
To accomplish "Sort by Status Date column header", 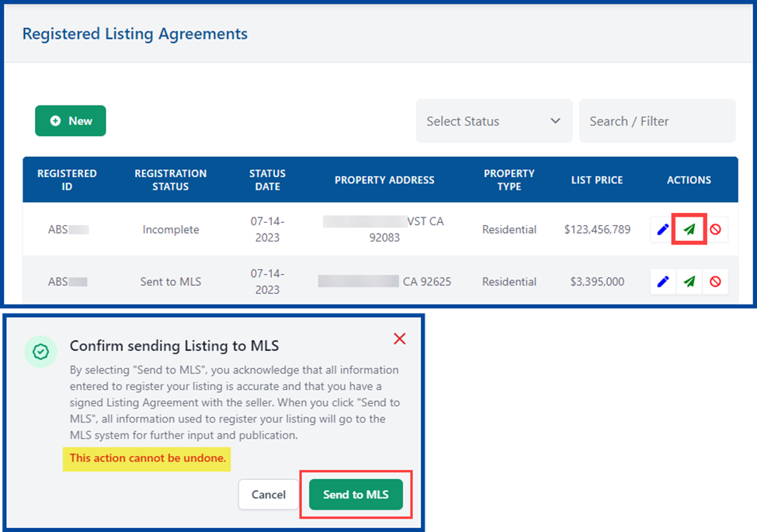I will 267,180.
